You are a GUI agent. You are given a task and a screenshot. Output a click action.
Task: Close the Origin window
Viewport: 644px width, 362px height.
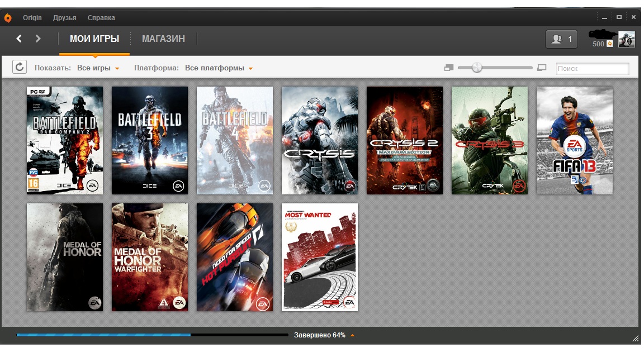(x=633, y=17)
